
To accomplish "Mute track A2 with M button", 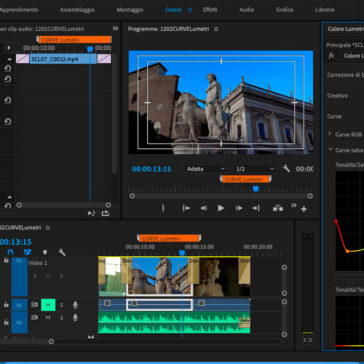I will [48, 318].
